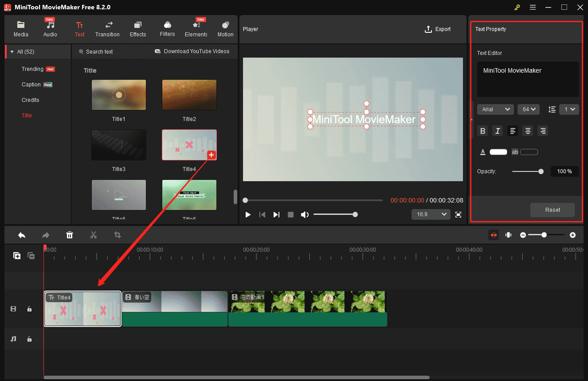Redo the last action
Screen dimensions: 588x381
point(45,235)
